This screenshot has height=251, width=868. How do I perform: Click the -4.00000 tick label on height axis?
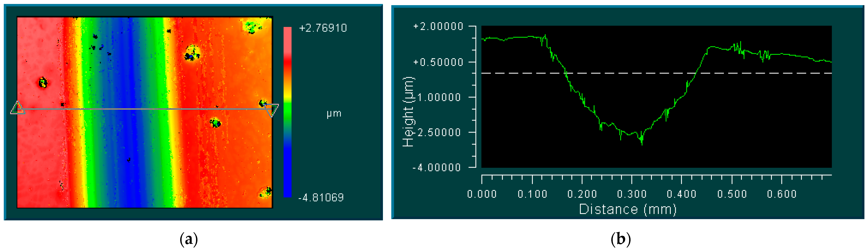(436, 167)
